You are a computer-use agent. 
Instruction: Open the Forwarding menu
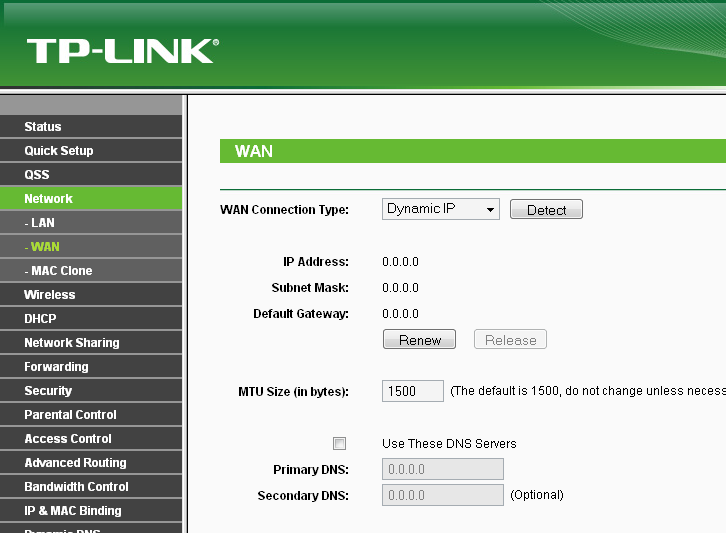click(91, 367)
